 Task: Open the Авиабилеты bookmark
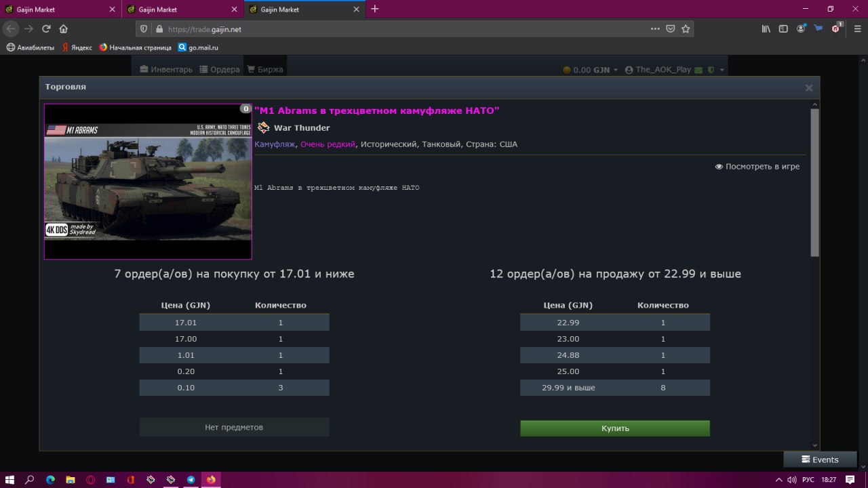click(30, 47)
